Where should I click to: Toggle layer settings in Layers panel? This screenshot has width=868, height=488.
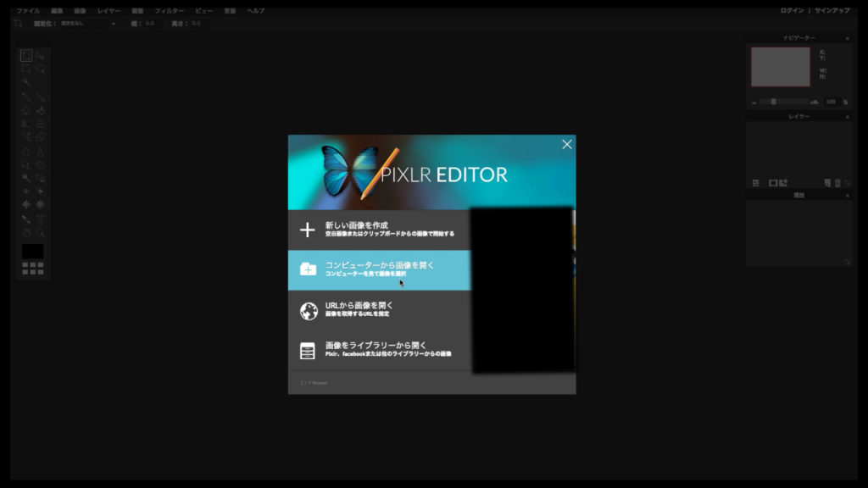click(x=755, y=183)
